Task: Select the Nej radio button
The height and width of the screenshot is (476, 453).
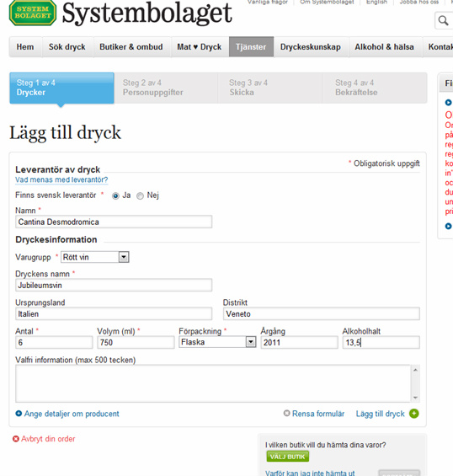Action: [x=140, y=195]
